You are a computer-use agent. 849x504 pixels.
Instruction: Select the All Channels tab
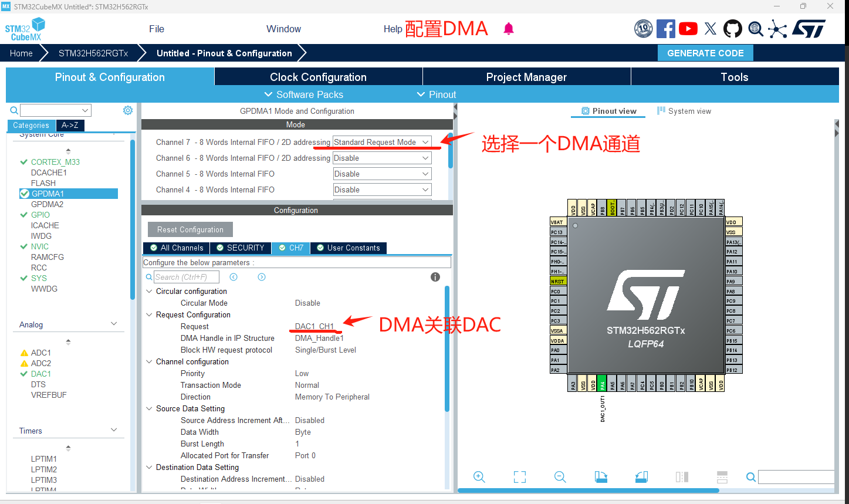[x=176, y=248]
